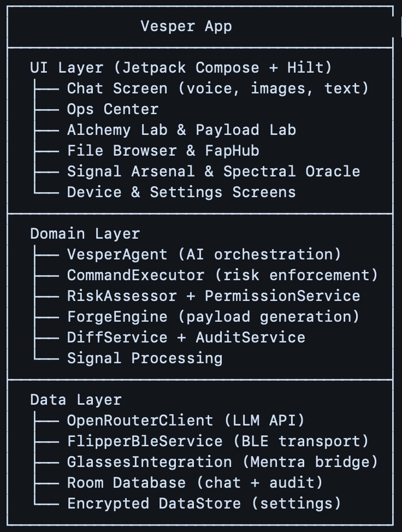Click the CommandExecutor risk enforcement line
Image resolution: width=402 pixels, height=532 pixels.
tap(222, 275)
